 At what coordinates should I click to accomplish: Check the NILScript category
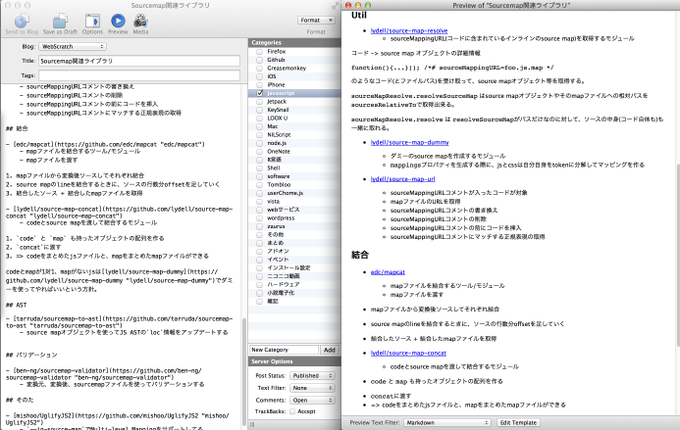259,135
